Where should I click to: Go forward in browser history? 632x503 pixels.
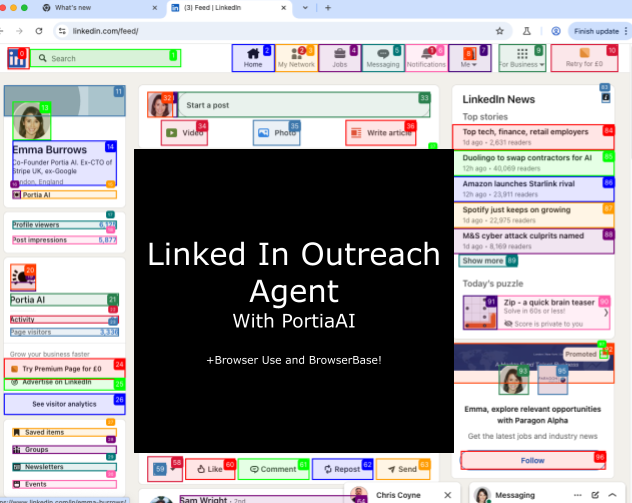click(x=19, y=31)
